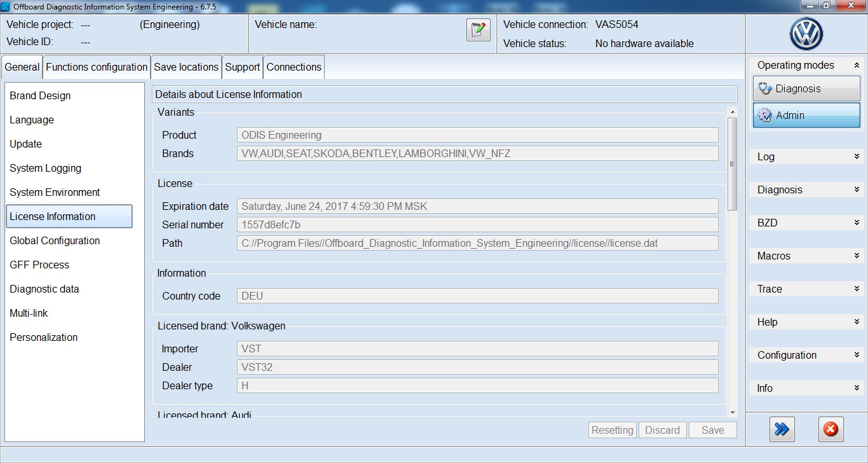Expand the Log section

click(857, 156)
